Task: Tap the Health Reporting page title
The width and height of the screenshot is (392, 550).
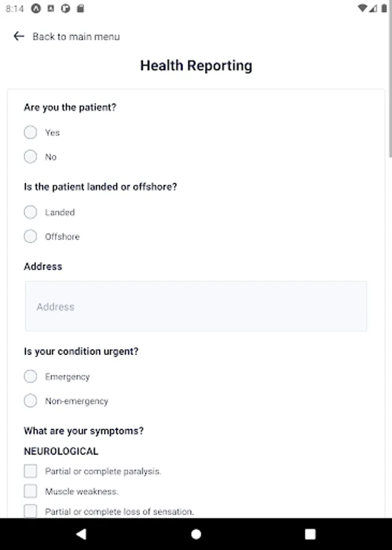Action: click(196, 65)
